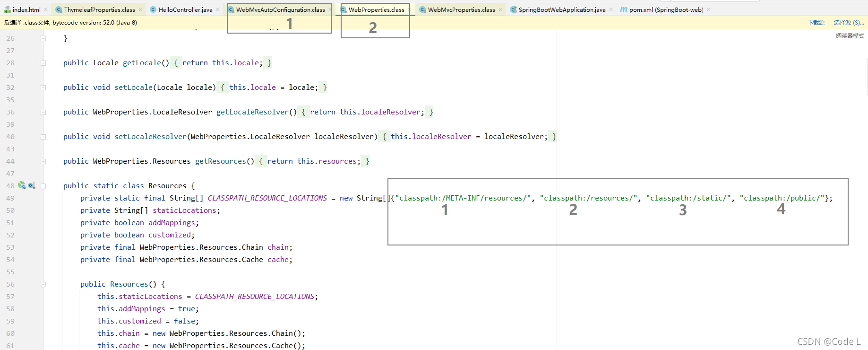Click the chain field declaration on line 53

[278, 247]
